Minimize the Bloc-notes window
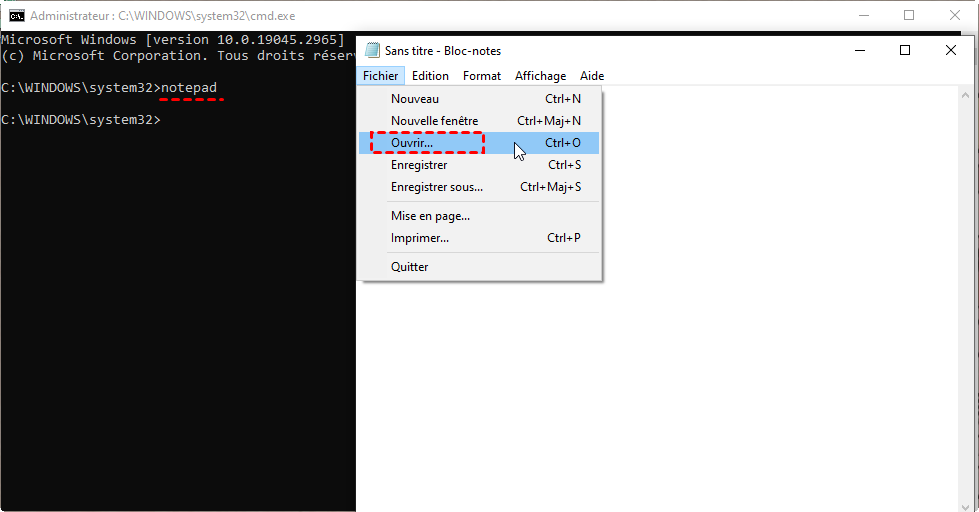The width and height of the screenshot is (979, 512). pos(860,50)
